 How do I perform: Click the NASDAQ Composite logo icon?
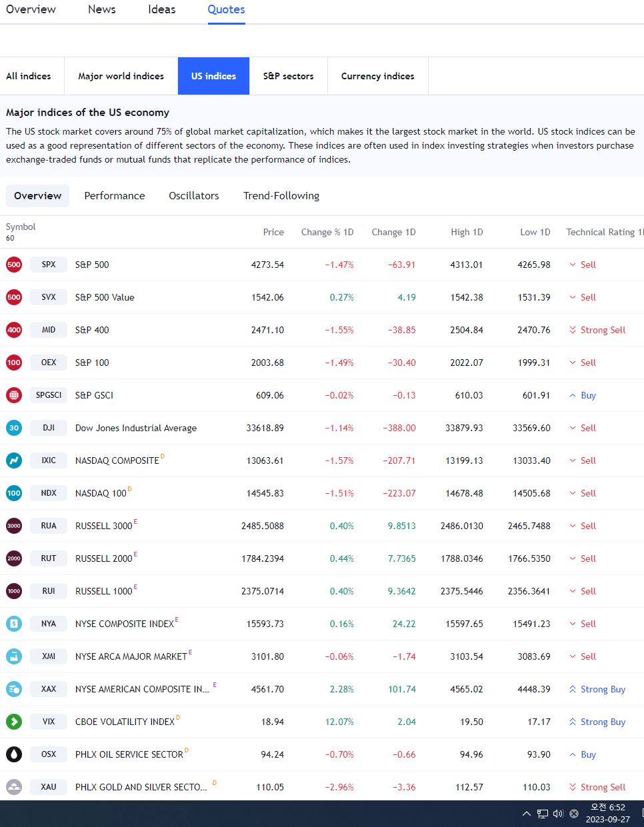14,460
